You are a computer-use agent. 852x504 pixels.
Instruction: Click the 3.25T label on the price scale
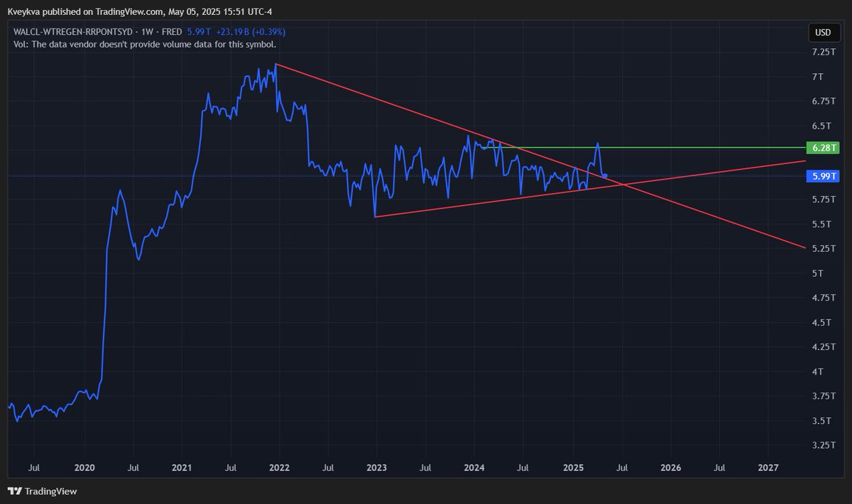[x=823, y=447]
